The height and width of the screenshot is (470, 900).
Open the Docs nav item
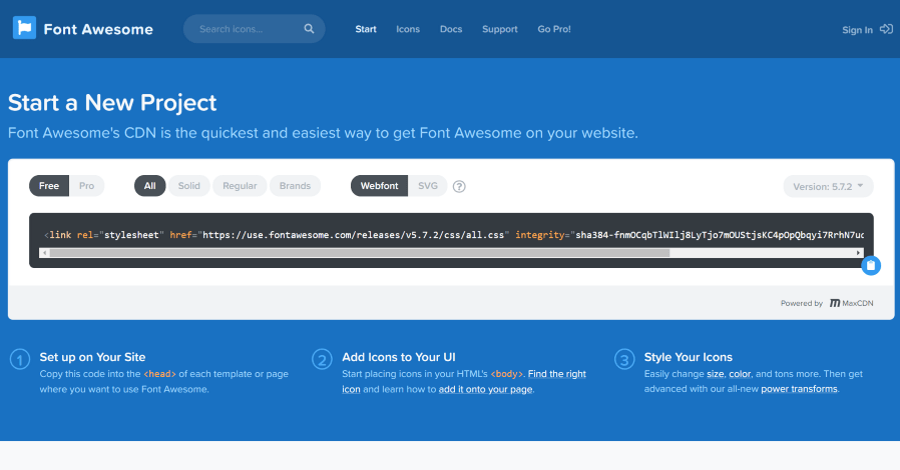(451, 29)
